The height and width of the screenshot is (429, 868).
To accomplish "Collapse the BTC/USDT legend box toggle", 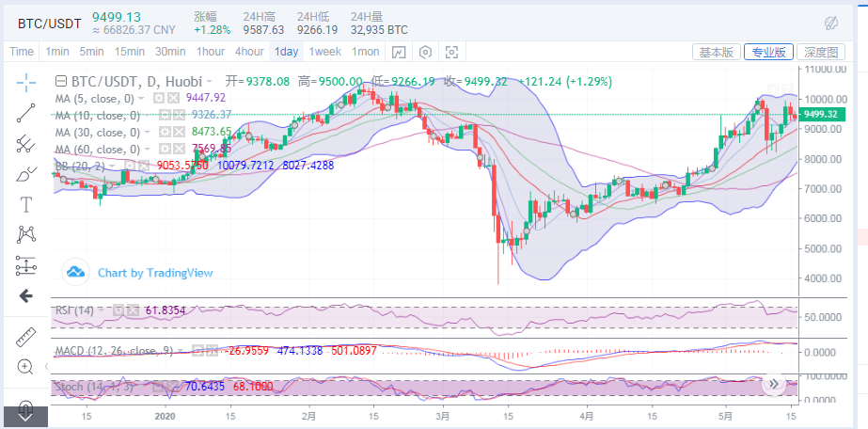I will click(61, 82).
